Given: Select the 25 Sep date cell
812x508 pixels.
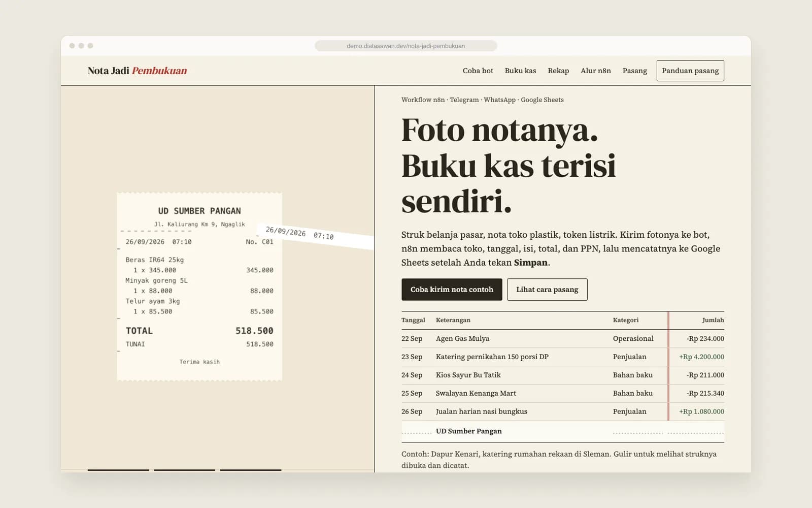Looking at the screenshot, I should click(x=412, y=393).
